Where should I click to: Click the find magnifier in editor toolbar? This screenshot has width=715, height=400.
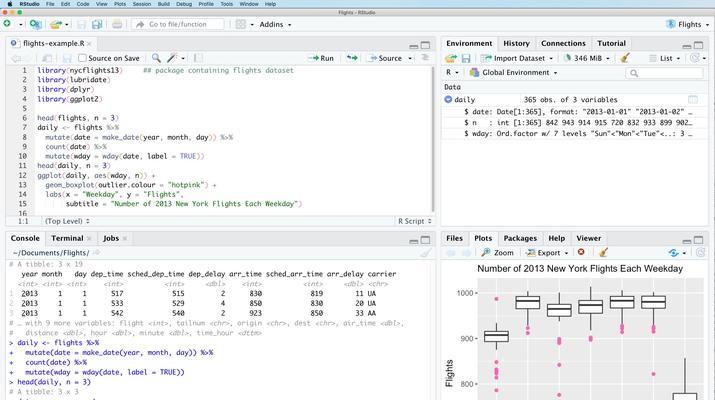point(156,58)
